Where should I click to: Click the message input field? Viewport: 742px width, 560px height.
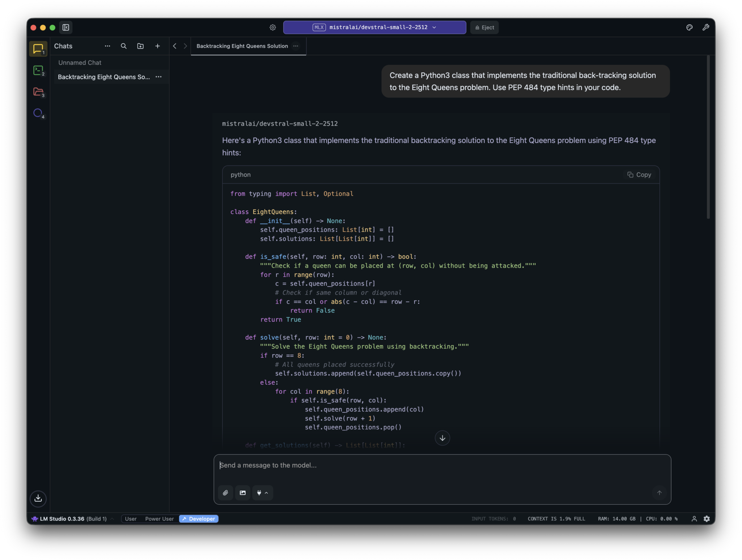[399, 465]
